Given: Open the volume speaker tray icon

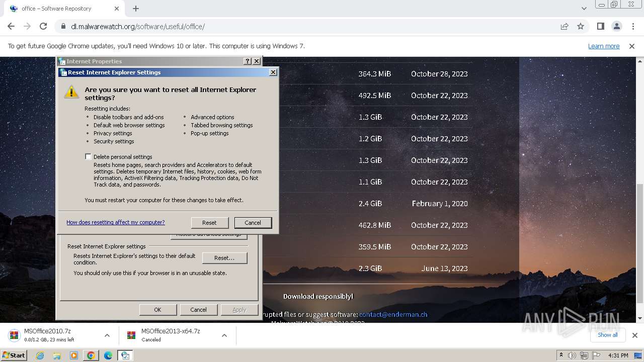Looking at the screenshot, I should point(572,355).
